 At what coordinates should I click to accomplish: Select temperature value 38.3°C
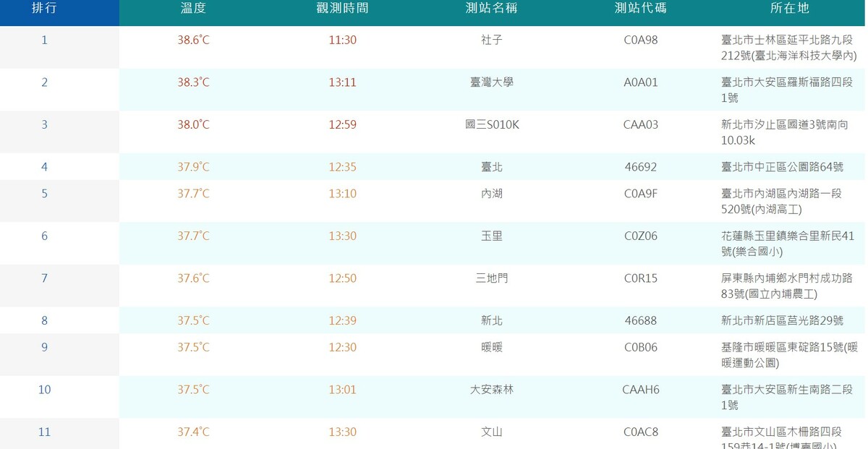point(193,82)
